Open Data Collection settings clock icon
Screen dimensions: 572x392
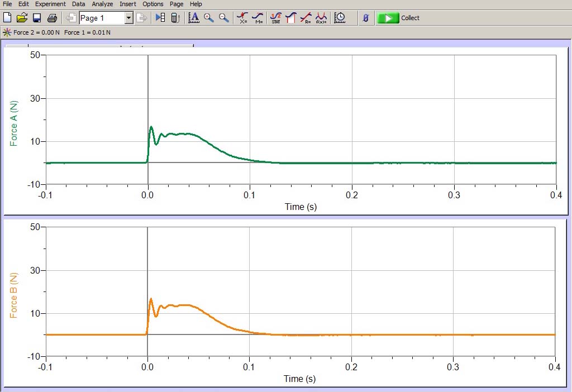coord(340,18)
